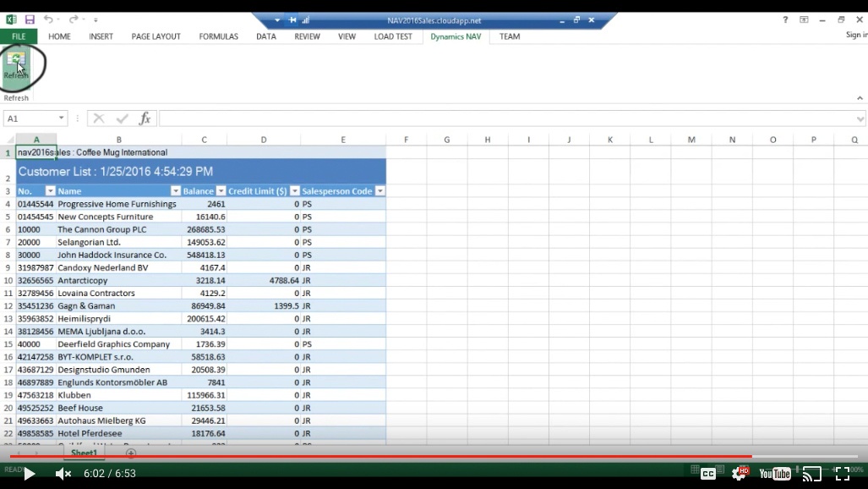The width and height of the screenshot is (868, 489).
Task: Add a new sheet with the plus button
Action: point(131,453)
